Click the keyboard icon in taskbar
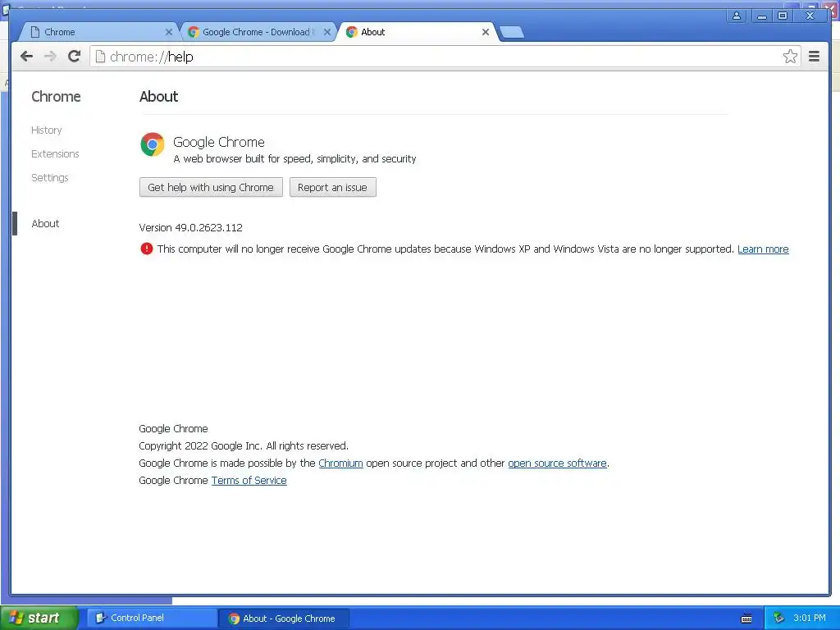The width and height of the screenshot is (840, 630). click(746, 619)
